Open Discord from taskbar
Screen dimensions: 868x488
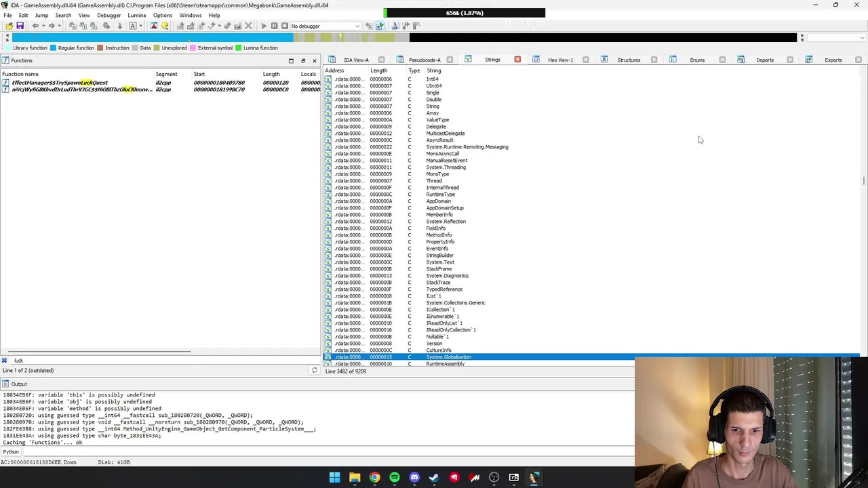click(x=414, y=478)
